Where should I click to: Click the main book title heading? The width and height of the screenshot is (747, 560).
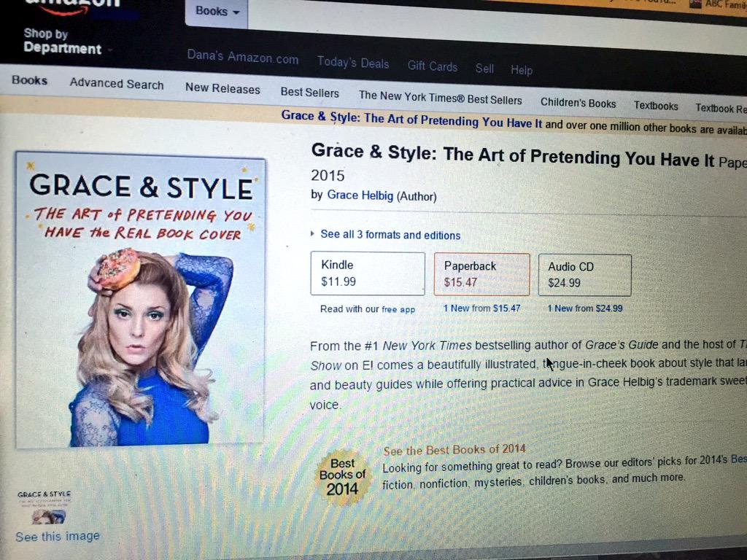coord(513,156)
